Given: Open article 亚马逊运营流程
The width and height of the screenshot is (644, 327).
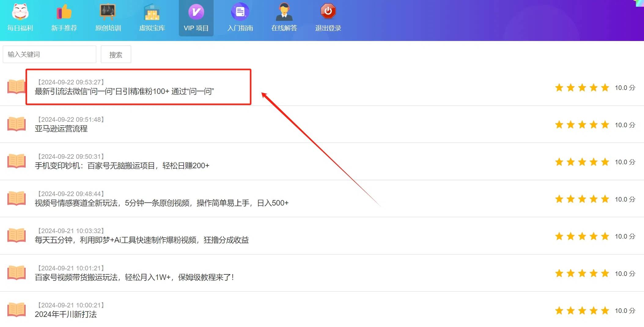Looking at the screenshot, I should [x=61, y=128].
